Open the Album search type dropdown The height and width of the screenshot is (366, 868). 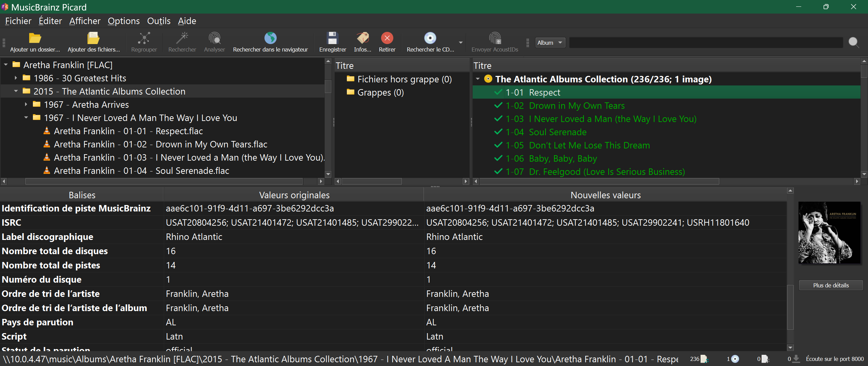point(550,43)
